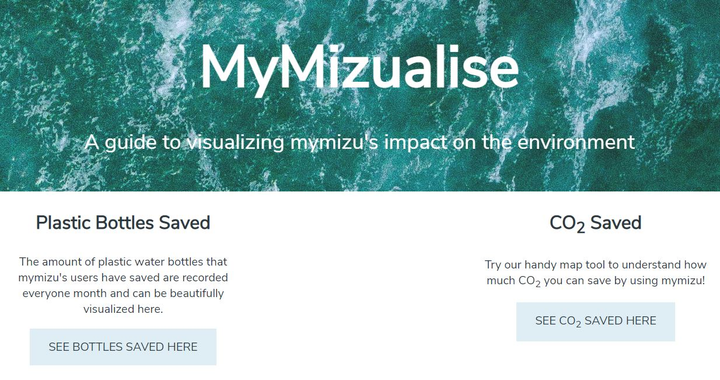720x380 pixels.
Task: Click "visualized here." text under bottles section
Action: pos(123,309)
